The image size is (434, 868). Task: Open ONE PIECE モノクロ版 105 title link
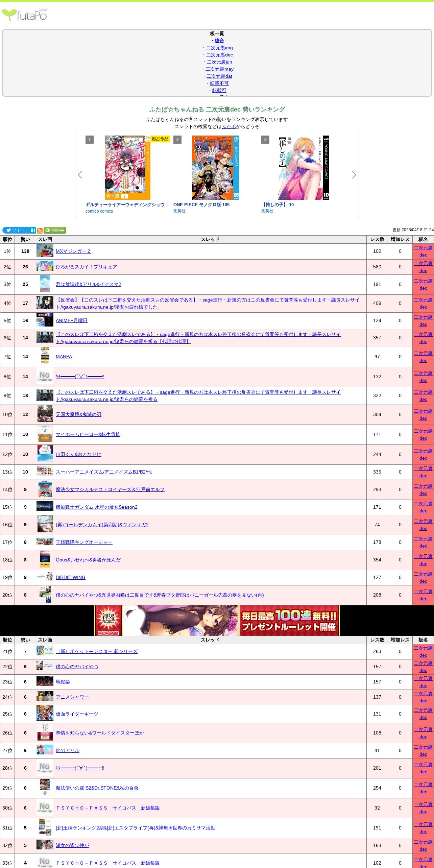(201, 204)
